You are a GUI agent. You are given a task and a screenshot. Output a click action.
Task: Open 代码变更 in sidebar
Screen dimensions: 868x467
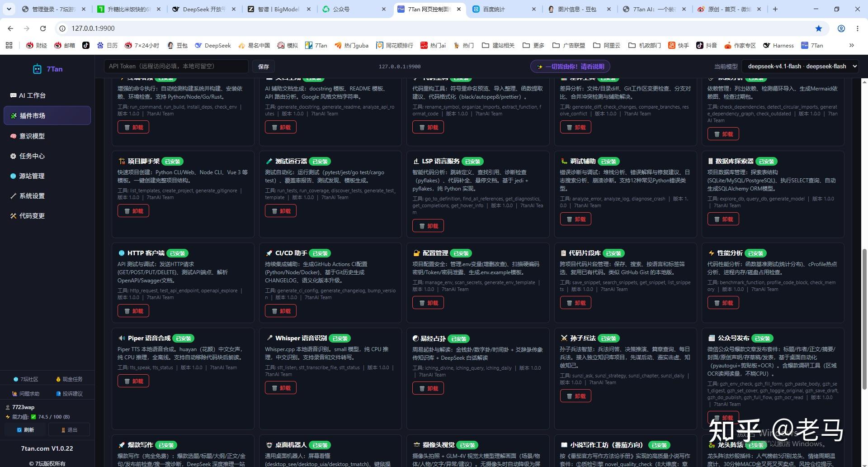coord(47,215)
